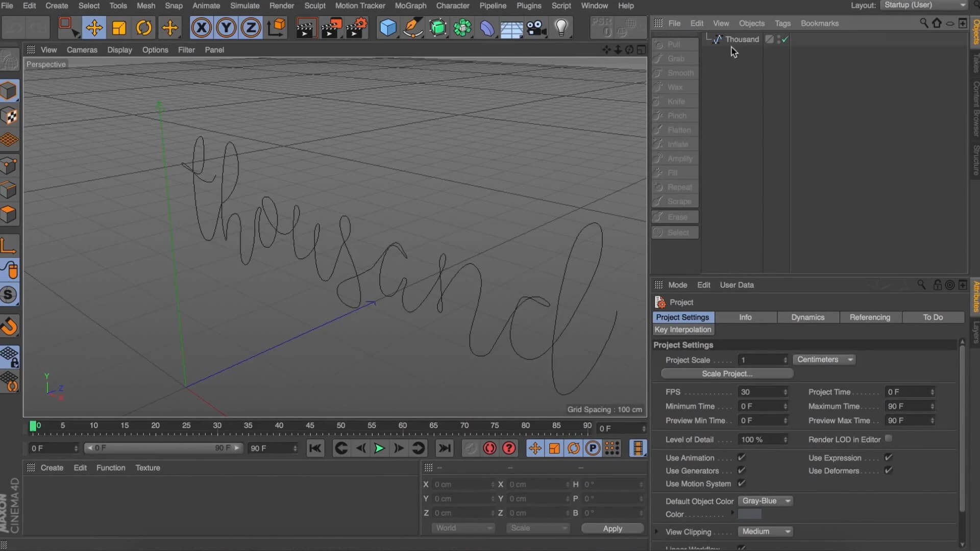The width and height of the screenshot is (980, 551).
Task: Open the MoGraph menu
Action: 410,6
